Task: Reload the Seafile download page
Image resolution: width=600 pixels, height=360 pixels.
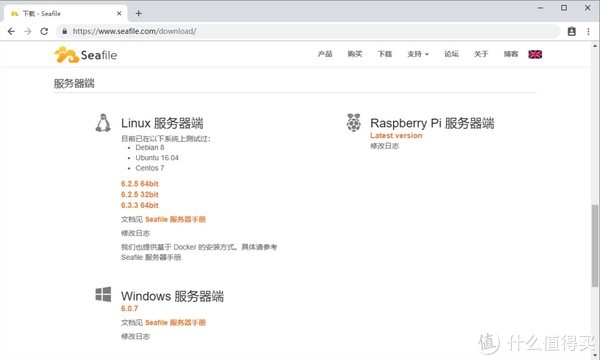Action: (44, 31)
